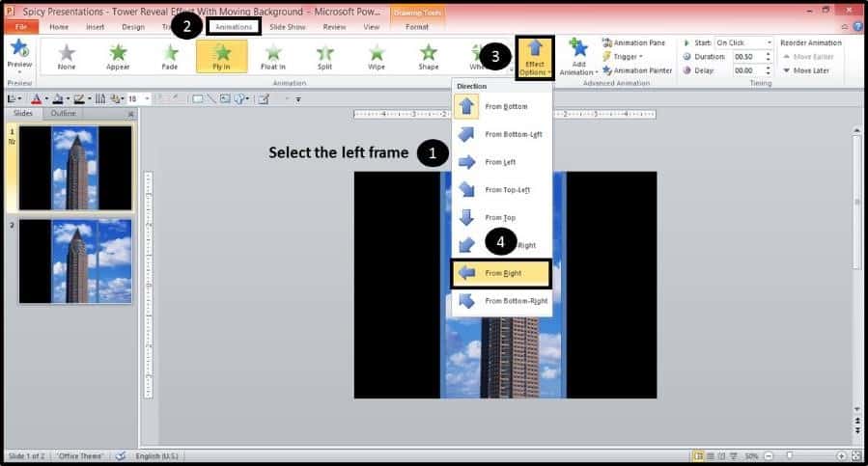Screen dimensions: 868x466
Task: Click Move Earlier button
Action: (808, 57)
